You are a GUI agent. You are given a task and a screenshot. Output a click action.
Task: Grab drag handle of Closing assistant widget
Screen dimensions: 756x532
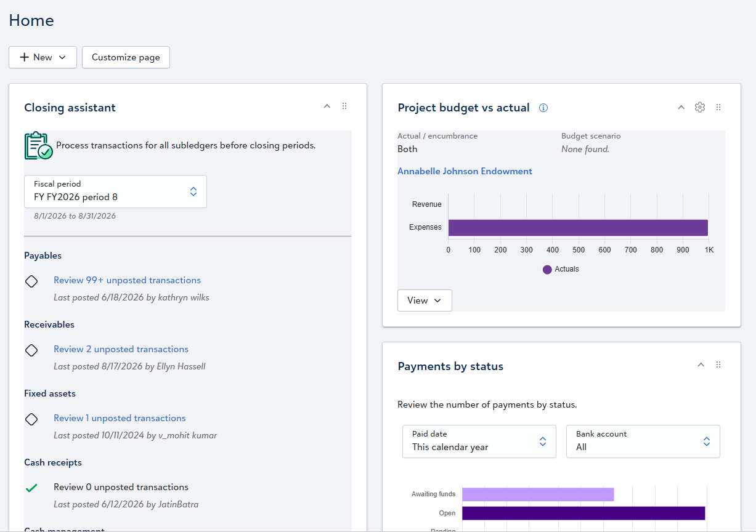click(344, 107)
